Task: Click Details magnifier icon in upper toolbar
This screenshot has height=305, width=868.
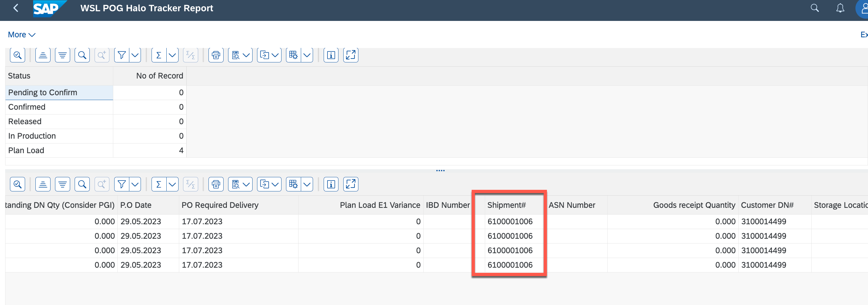Action: point(17,55)
